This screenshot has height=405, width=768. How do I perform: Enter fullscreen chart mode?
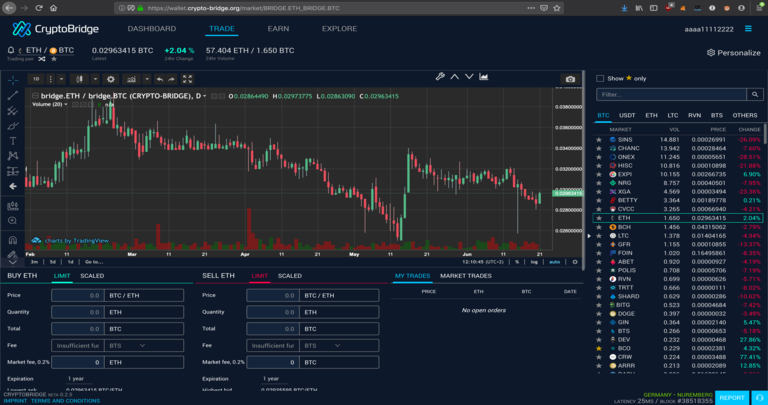187,79
